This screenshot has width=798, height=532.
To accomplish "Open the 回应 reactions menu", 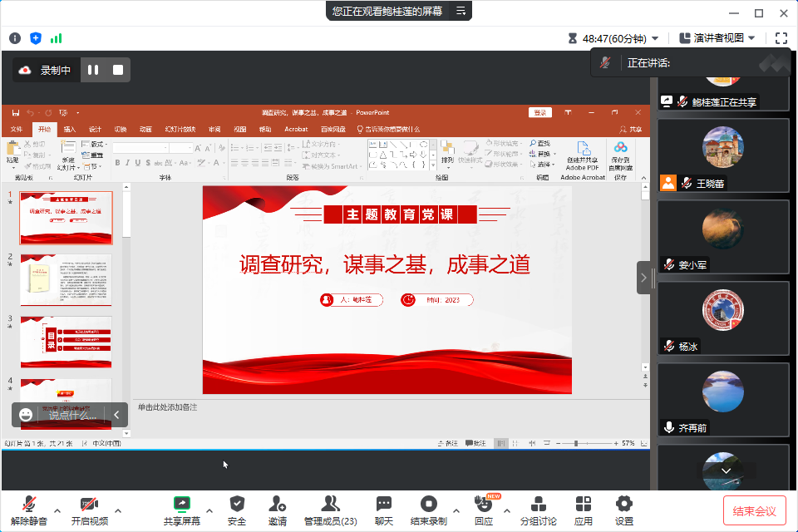I will pyautogui.click(x=483, y=504).
